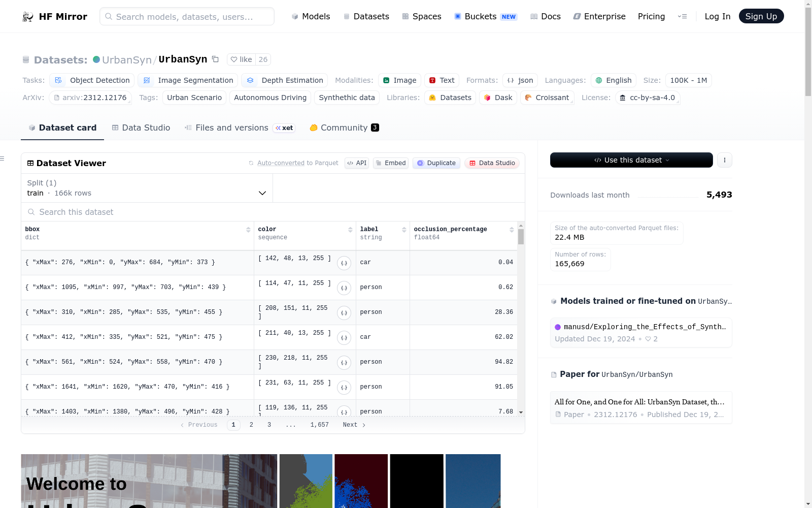Viewport: 812px width, 508px height.
Task: Select the Autonomous Driving tag
Action: pos(270,98)
